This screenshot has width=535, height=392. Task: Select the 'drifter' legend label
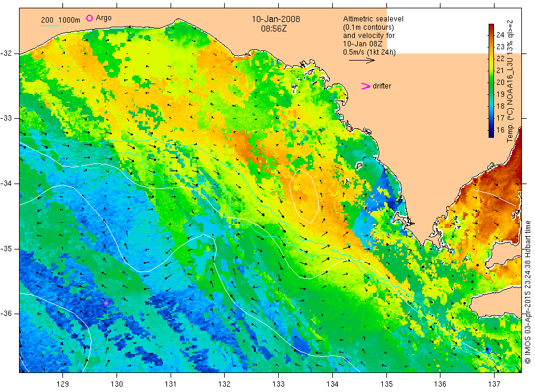point(382,86)
